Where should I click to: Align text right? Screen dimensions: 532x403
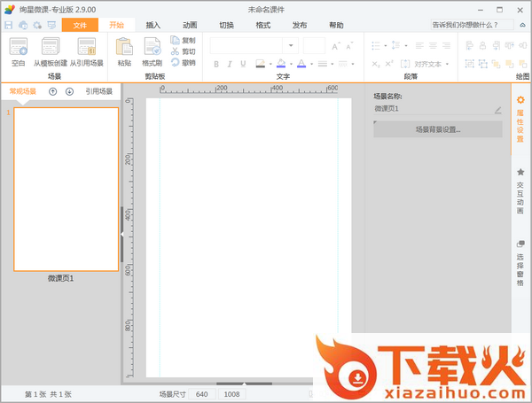coord(447,46)
